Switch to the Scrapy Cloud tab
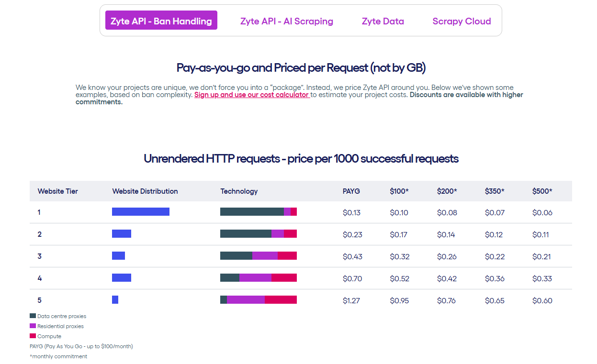Viewport: 597px width, 364px height. [x=462, y=21]
